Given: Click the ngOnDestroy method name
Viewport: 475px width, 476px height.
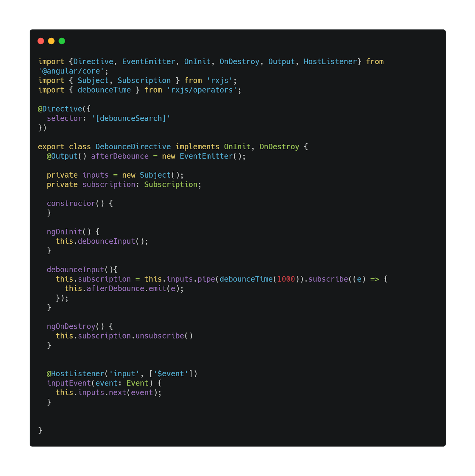Looking at the screenshot, I should coord(71,326).
